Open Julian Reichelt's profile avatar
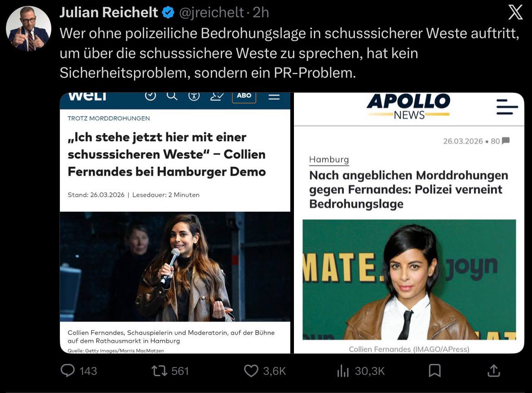Image resolution: width=532 pixels, height=393 pixels. click(x=28, y=28)
